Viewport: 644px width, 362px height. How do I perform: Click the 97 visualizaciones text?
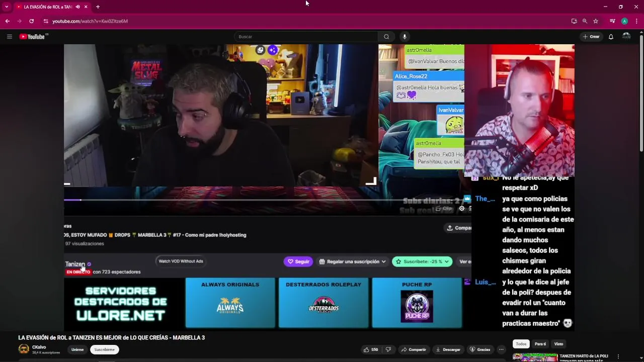[85, 243]
